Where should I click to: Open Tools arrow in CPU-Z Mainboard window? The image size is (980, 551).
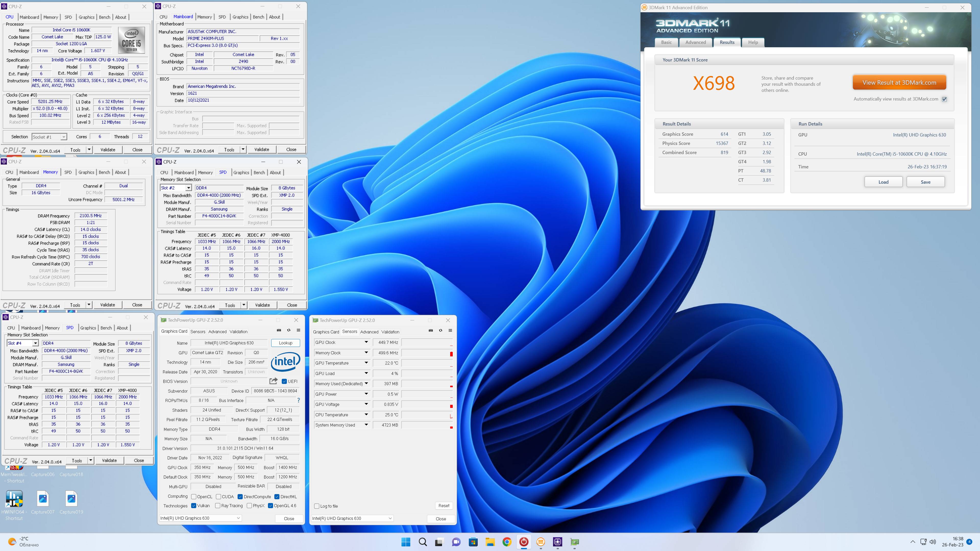pos(243,149)
